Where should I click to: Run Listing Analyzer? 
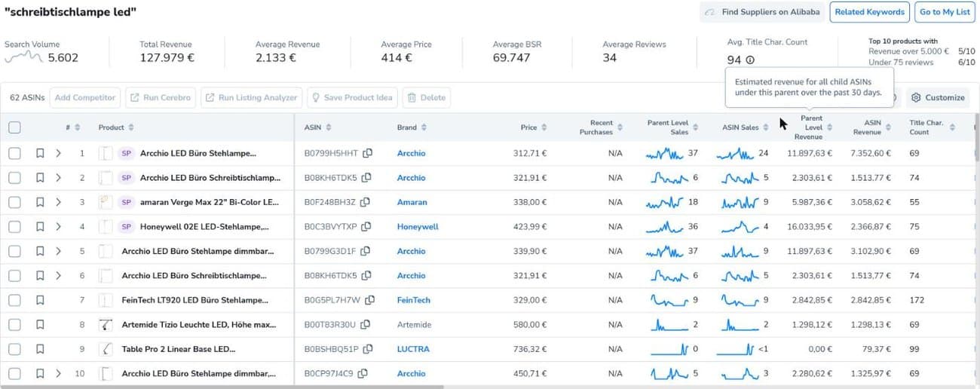[251, 97]
